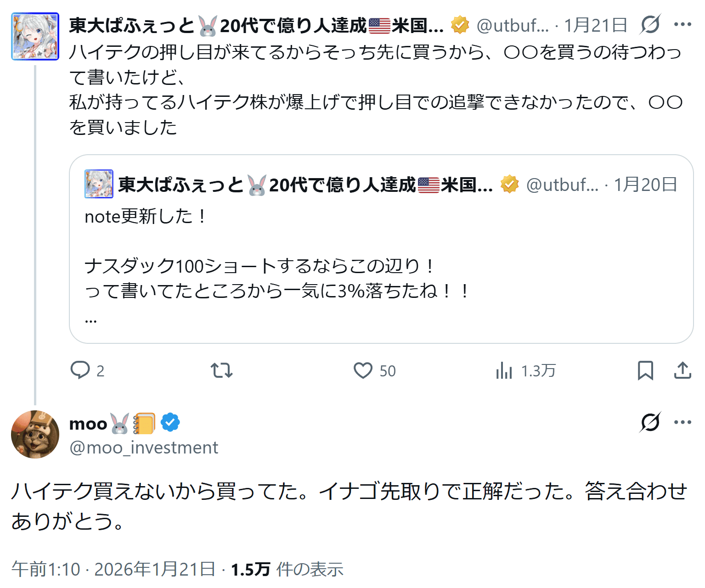Open the @moo_investment profile handle
The image size is (705, 588).
point(144,448)
